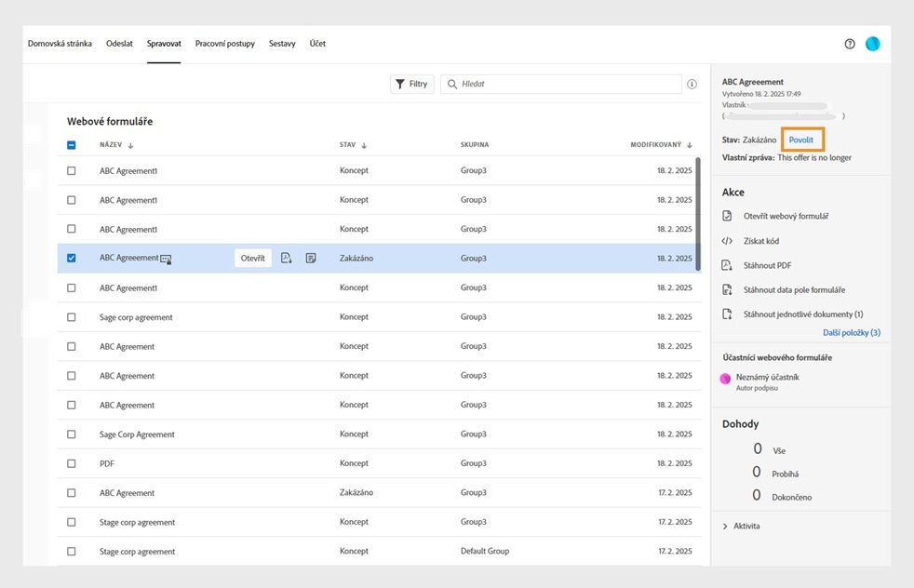The width and height of the screenshot is (914, 588).
Task: Open the Filtry filter dropdown
Action: click(x=411, y=84)
